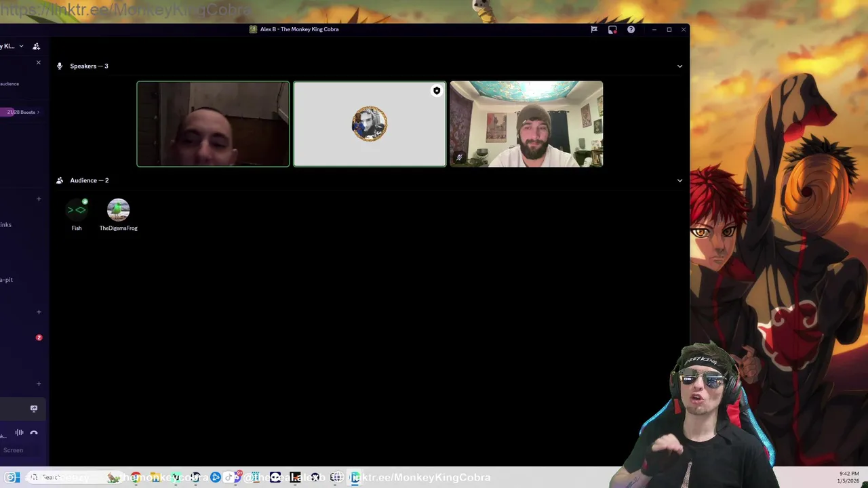The width and height of the screenshot is (868, 488).
Task: Select the bearded speaker's video tile
Action: (x=526, y=124)
